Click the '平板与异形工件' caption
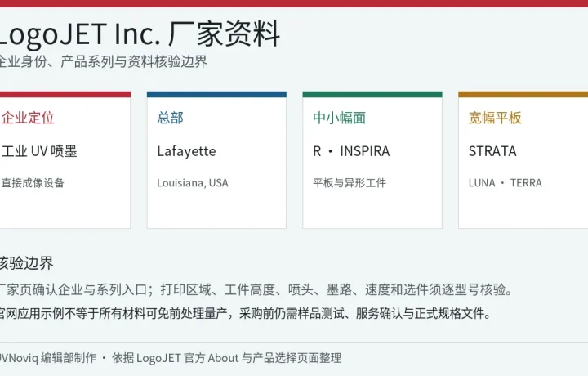This screenshot has height=376, width=588. (x=350, y=183)
